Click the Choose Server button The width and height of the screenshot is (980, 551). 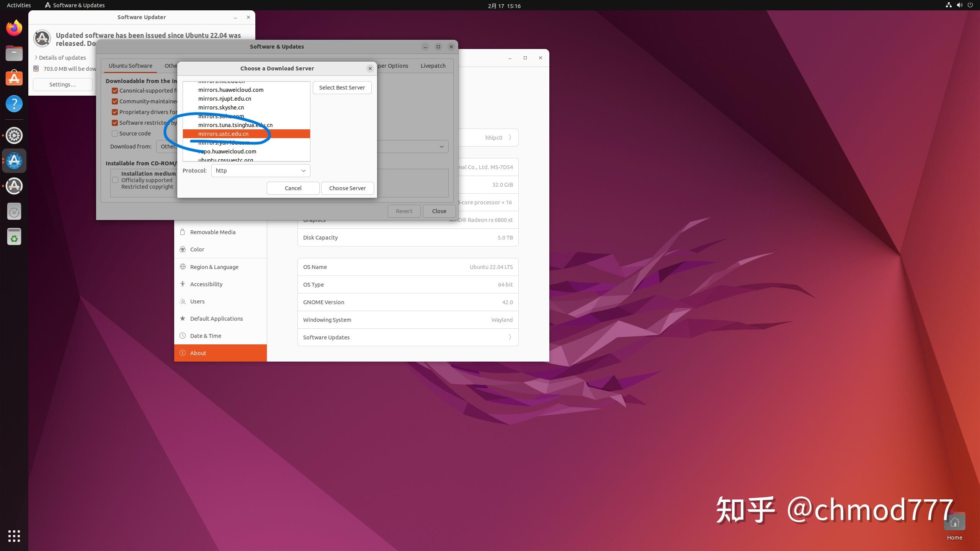[x=347, y=188]
